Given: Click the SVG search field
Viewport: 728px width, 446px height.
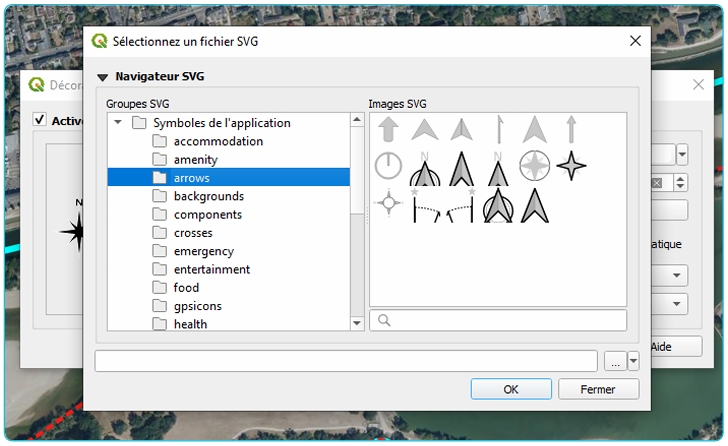Looking at the screenshot, I should 498,320.
